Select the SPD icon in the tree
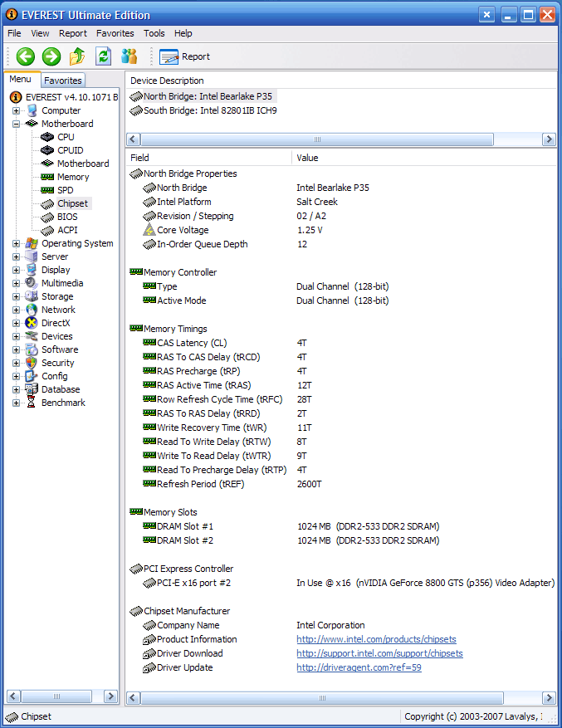The image size is (562, 728). (x=47, y=190)
